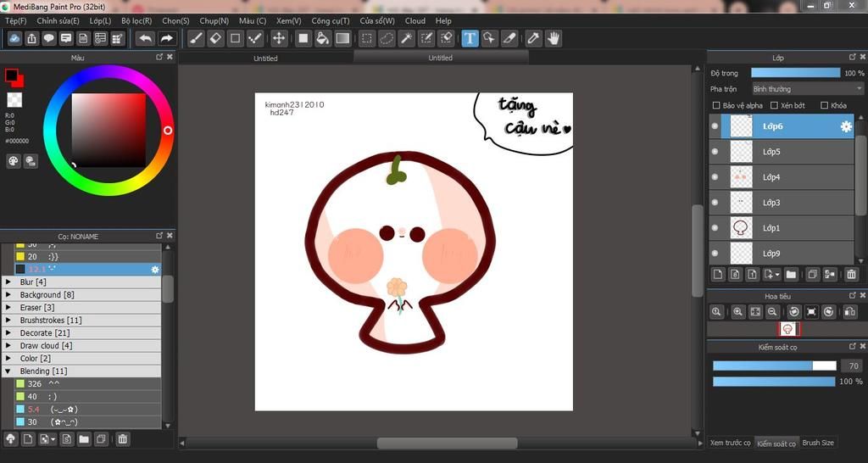Select the Lớp5 layer name
868x463 pixels.
click(x=771, y=152)
